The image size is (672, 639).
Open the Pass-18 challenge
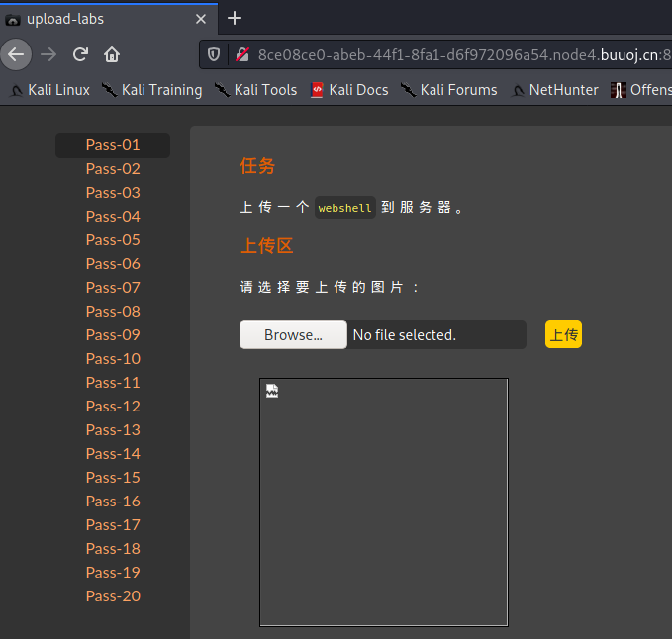[x=113, y=549]
